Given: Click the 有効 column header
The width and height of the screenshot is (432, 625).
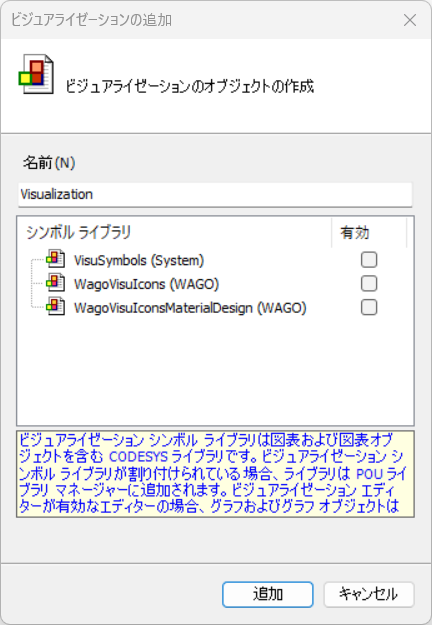Looking at the screenshot, I should click(x=369, y=232).
